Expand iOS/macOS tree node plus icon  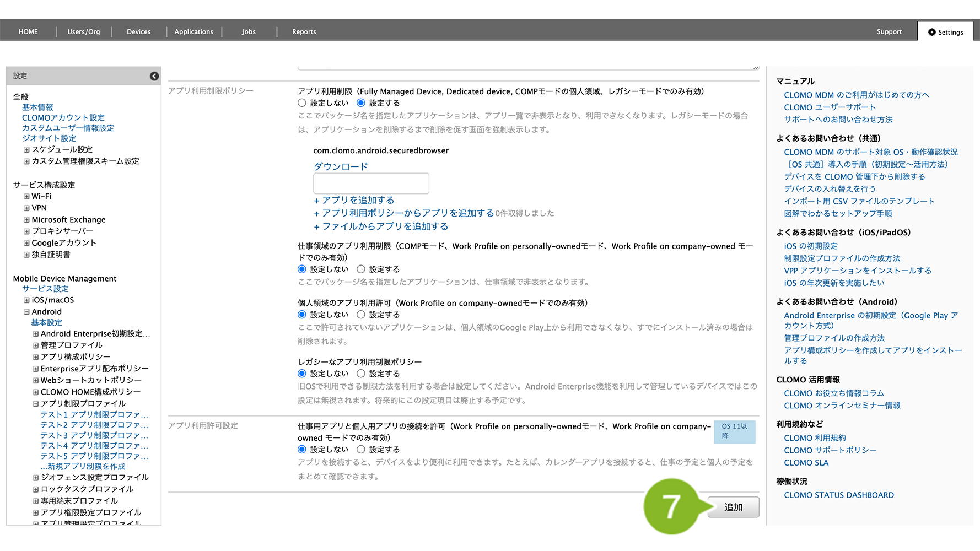(x=26, y=300)
